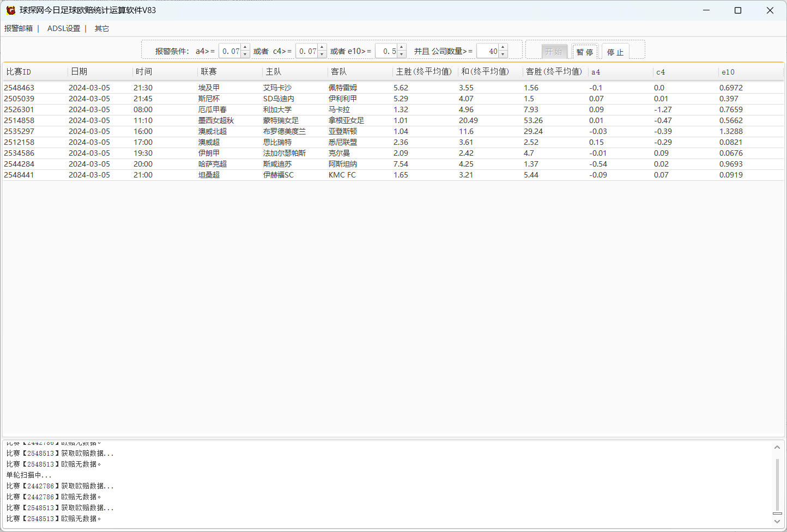The image size is (787, 532).
Task: Click away team cell KMC FC
Action: [x=342, y=175]
